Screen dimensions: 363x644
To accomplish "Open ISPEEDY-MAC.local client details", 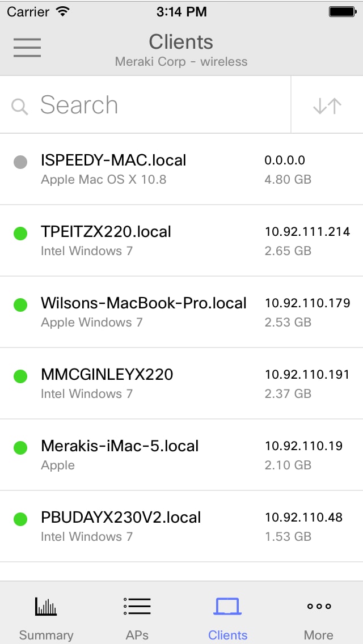I will pos(181,169).
